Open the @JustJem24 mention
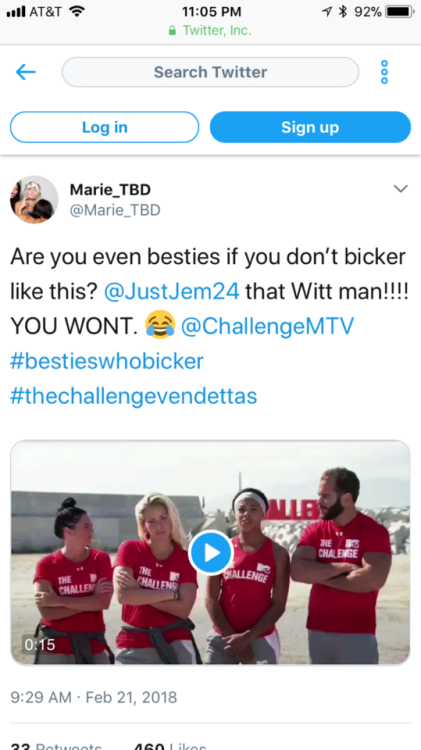 [172, 291]
